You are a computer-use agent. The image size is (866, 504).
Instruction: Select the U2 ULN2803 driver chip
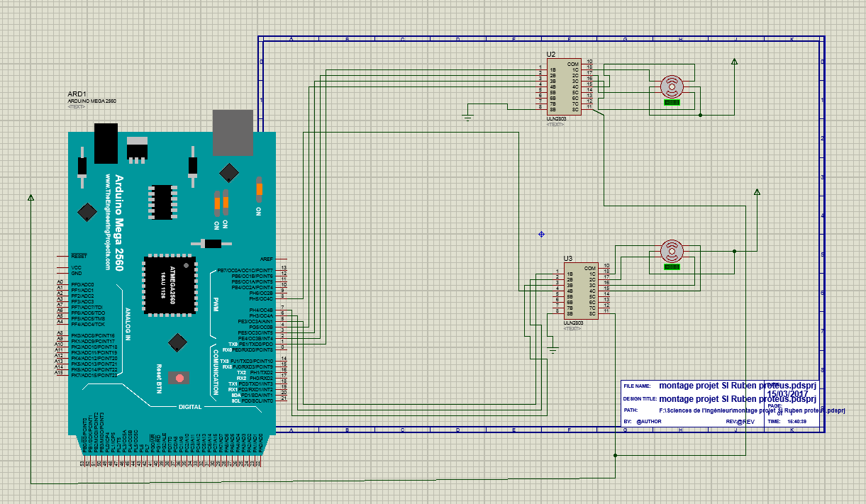point(564,87)
